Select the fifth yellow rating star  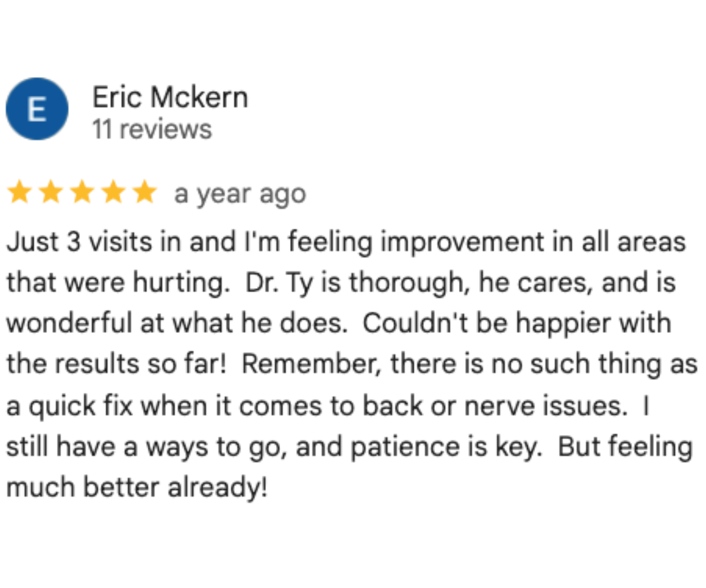145,193
